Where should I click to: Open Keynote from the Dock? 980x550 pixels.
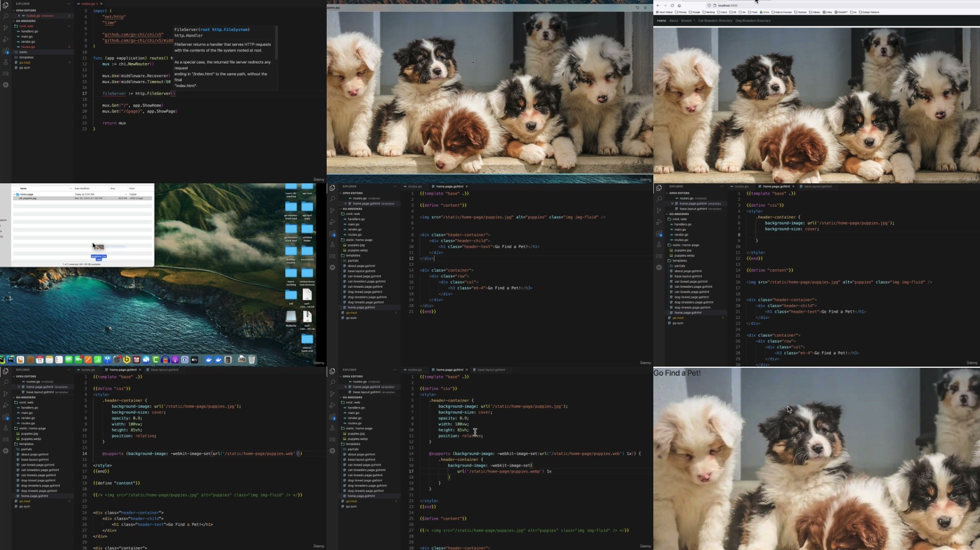point(108,360)
